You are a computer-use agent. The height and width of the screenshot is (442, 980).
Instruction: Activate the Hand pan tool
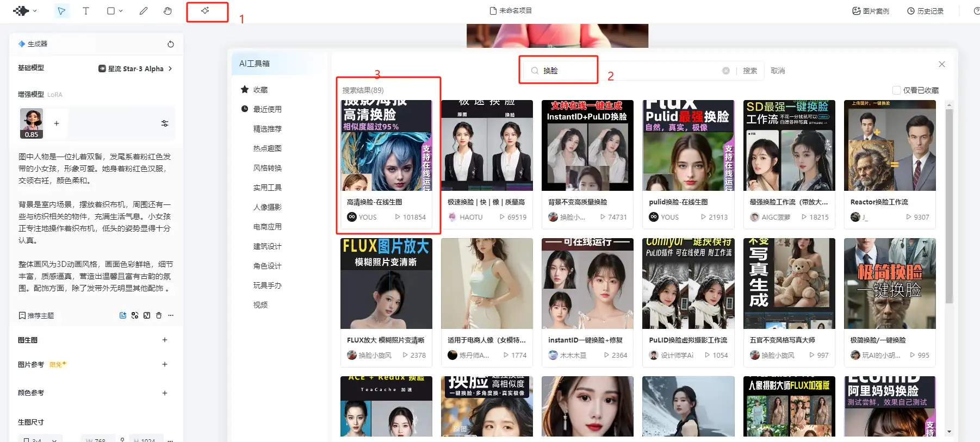coord(168,11)
